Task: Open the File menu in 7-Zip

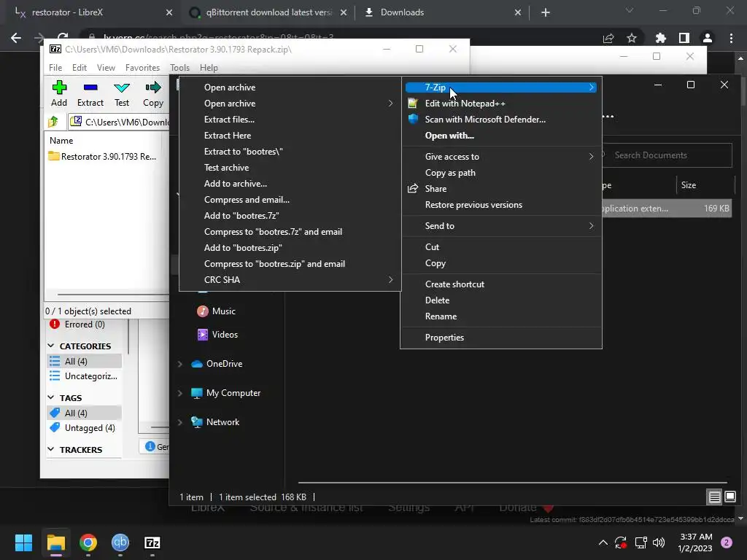Action: pyautogui.click(x=55, y=68)
